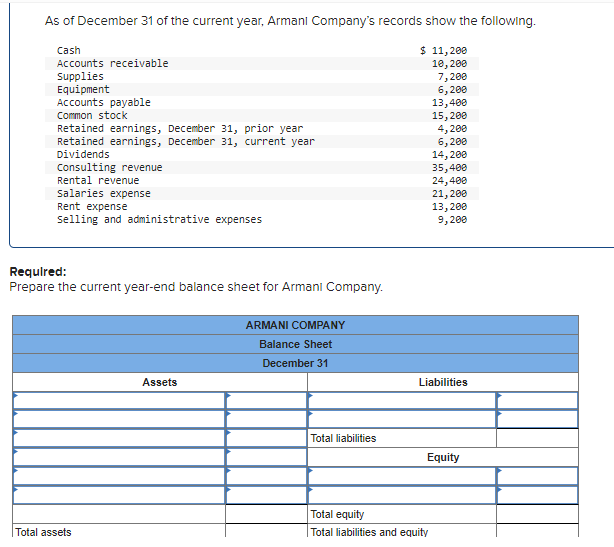Click 'Retained earnings, December 31, current year'
614x547 pixels.
186,141
